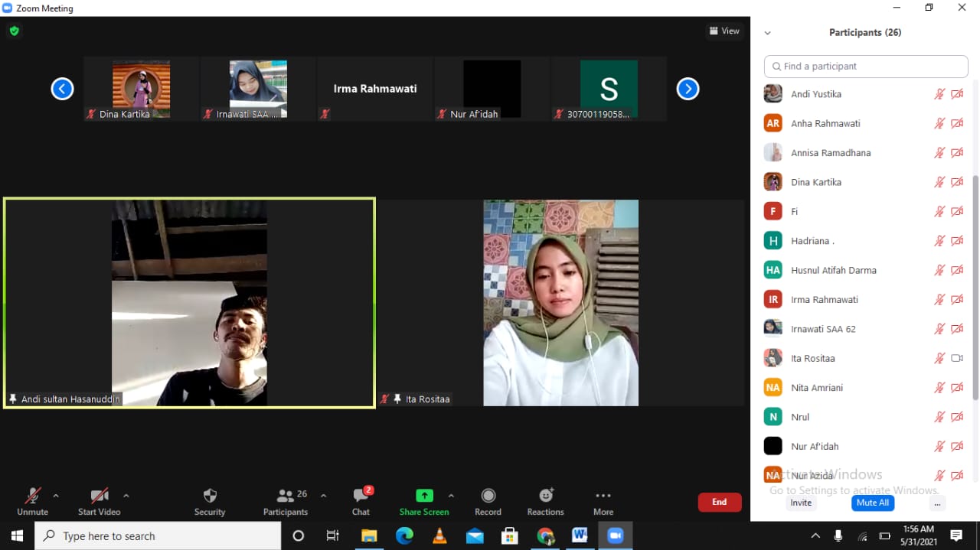980x550 pixels.
Task: Click the next page arrow in video gallery
Action: pos(688,88)
